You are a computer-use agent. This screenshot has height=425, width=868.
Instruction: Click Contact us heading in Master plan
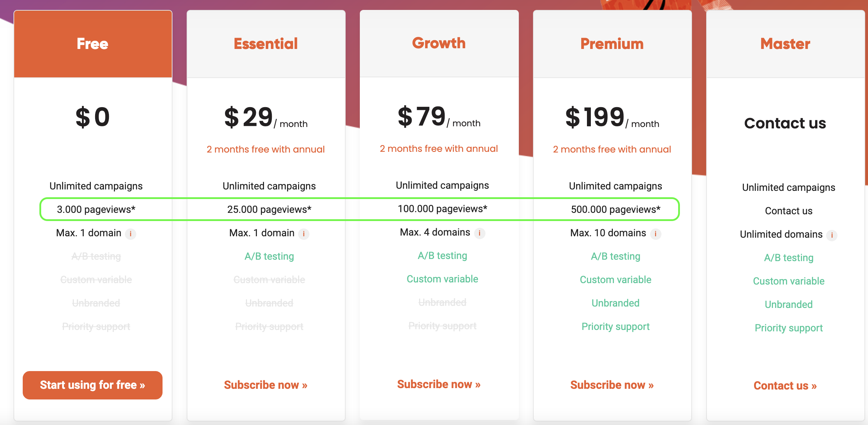785,123
